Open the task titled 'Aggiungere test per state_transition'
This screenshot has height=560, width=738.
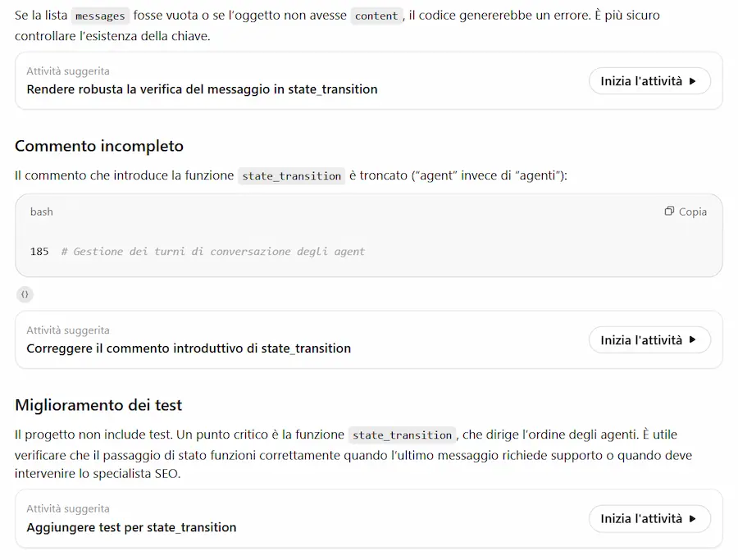[131, 527]
